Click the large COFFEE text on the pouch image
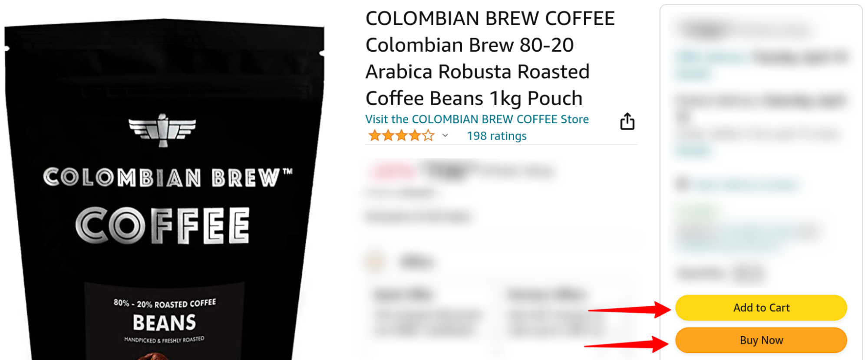This screenshot has width=868, height=360. click(162, 225)
